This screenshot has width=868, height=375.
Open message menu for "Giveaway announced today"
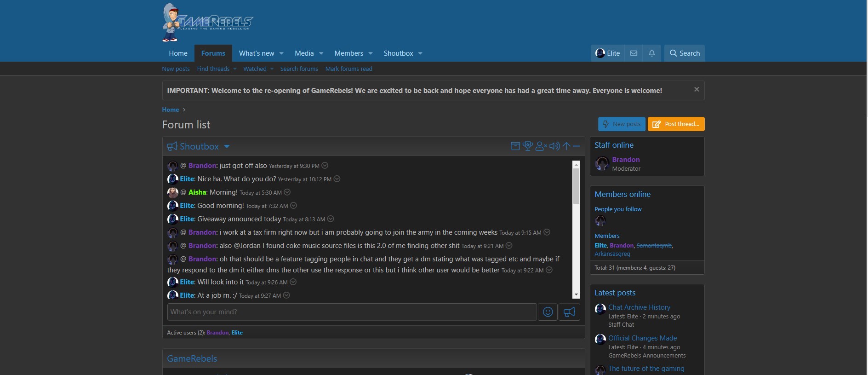(331, 219)
